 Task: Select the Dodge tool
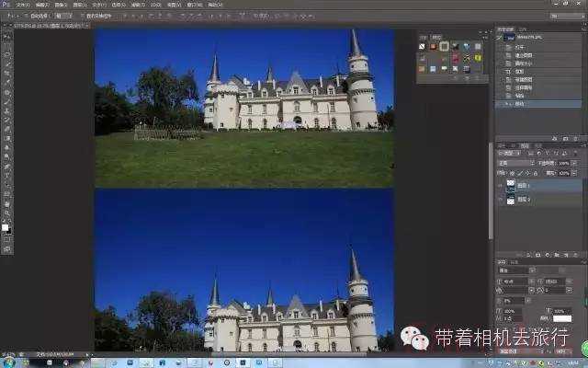6,157
